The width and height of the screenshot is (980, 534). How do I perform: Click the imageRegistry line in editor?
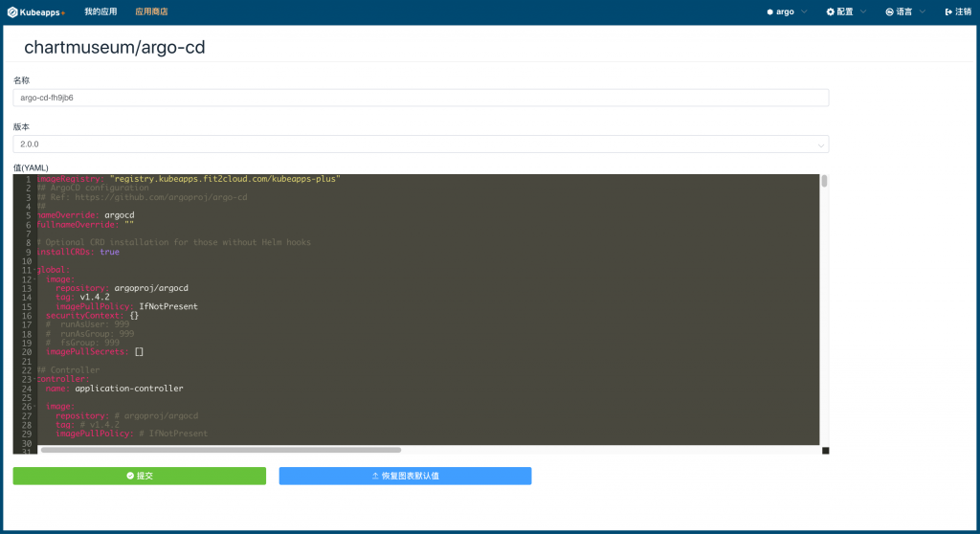pyautogui.click(x=189, y=179)
